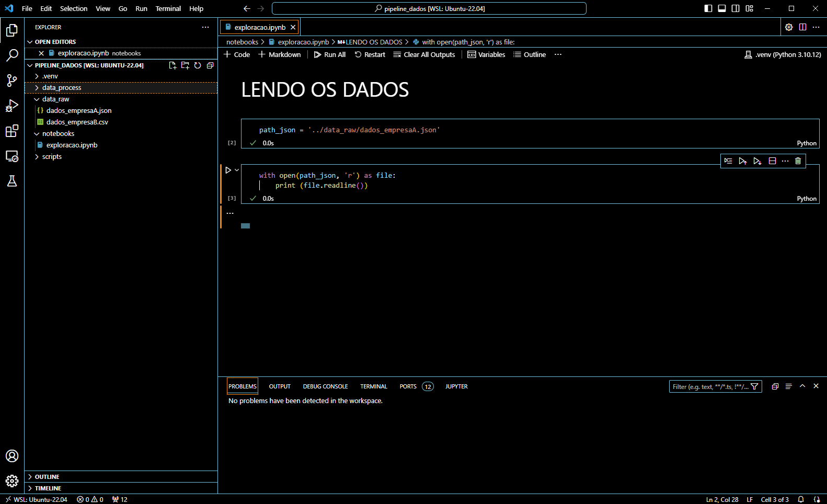Click Execute Above Cells icon

coord(743,161)
